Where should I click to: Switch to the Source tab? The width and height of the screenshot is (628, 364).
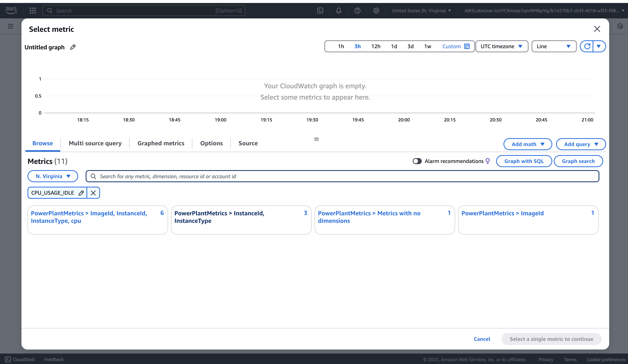[x=248, y=143]
